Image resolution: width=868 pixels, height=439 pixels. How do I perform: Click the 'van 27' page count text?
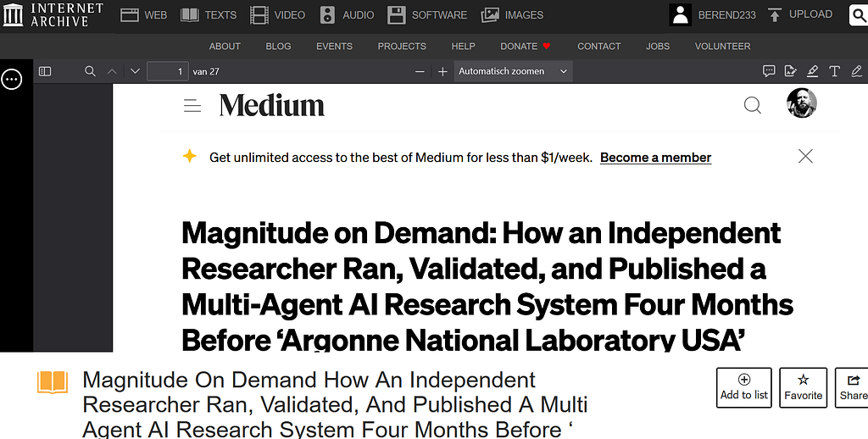[206, 71]
